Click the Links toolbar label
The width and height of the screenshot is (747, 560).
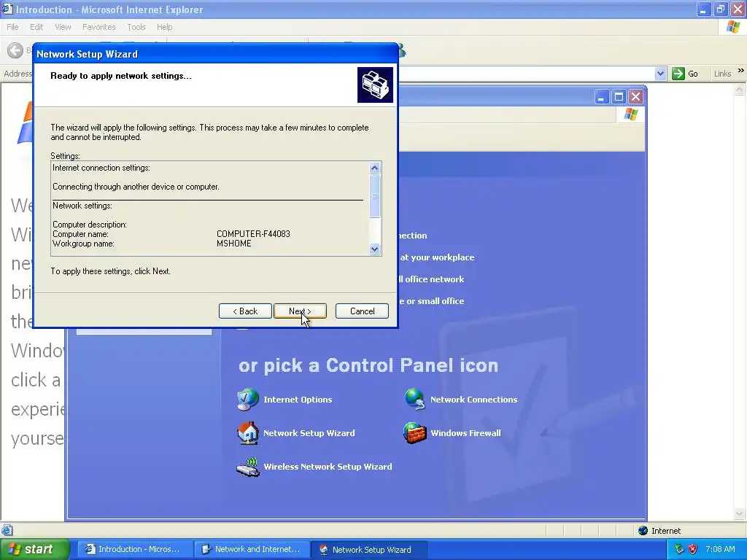point(722,74)
